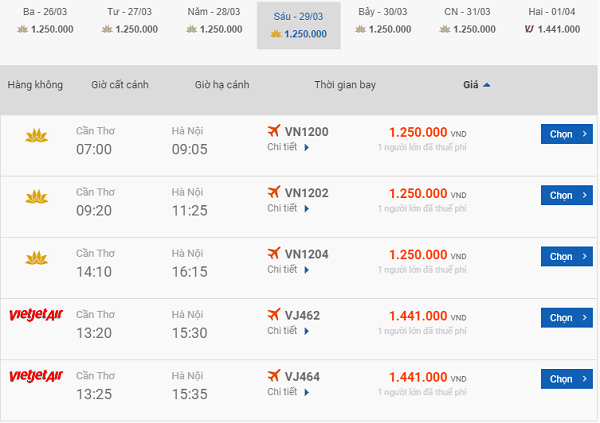Image resolution: width=600 pixels, height=423 pixels.
Task: Select the Sáu - 29/03 date tab
Action: (x=298, y=25)
